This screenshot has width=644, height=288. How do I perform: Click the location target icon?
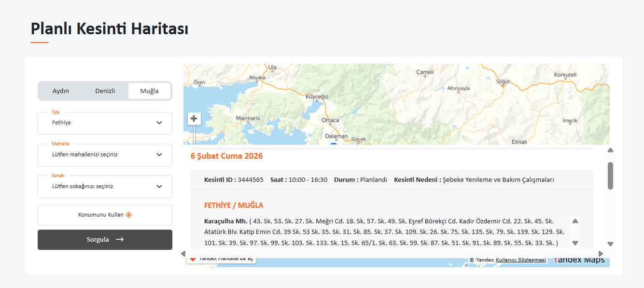[x=129, y=215]
